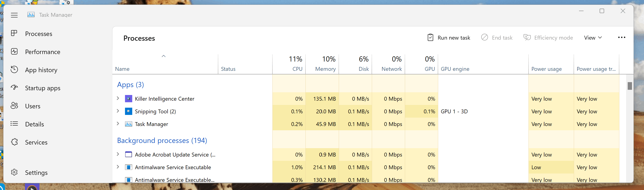Expand the Snipping Tool process group

(x=118, y=111)
